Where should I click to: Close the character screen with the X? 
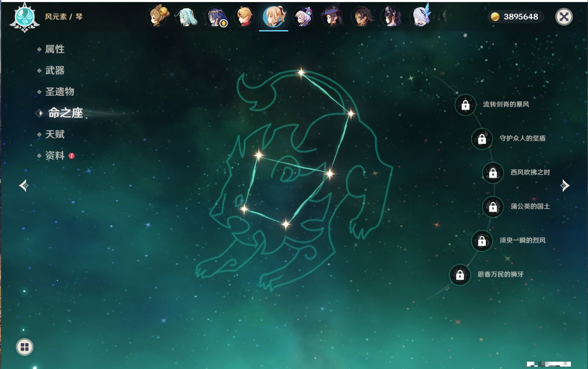[564, 17]
